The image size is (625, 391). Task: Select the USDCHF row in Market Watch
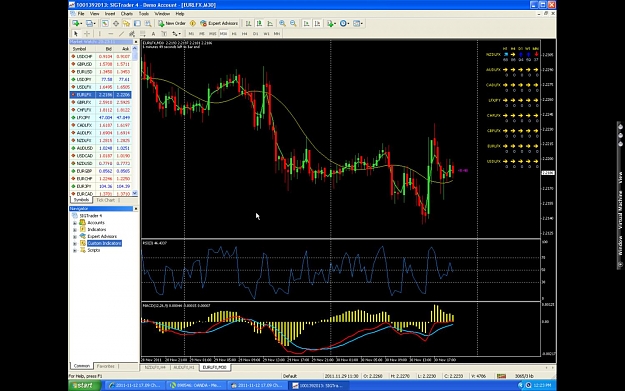(x=100, y=57)
